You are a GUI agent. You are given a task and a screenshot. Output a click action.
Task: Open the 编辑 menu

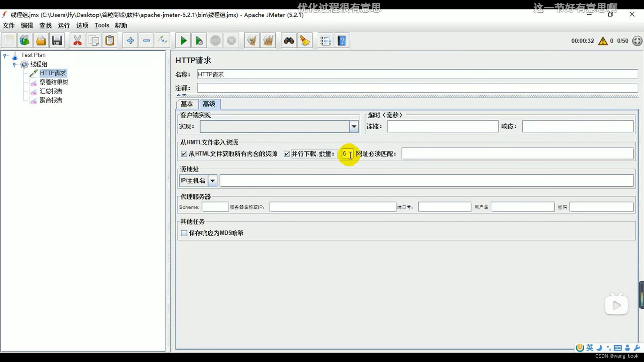point(27,25)
